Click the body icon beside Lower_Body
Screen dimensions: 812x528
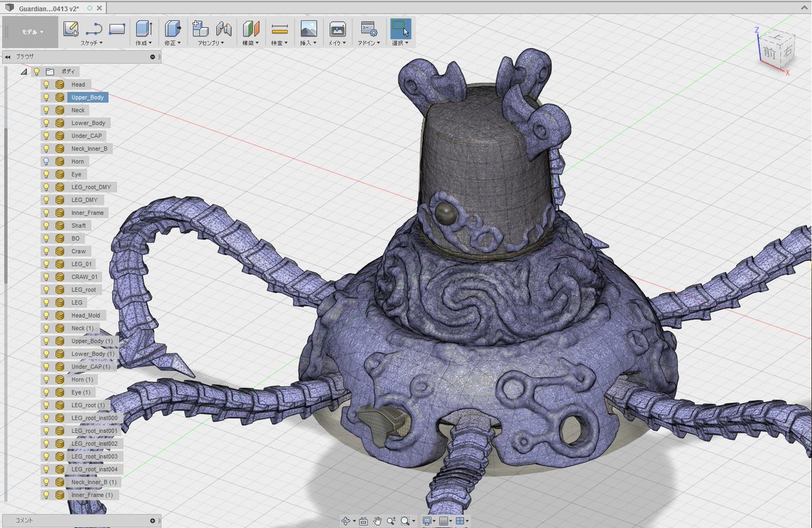[x=60, y=123]
